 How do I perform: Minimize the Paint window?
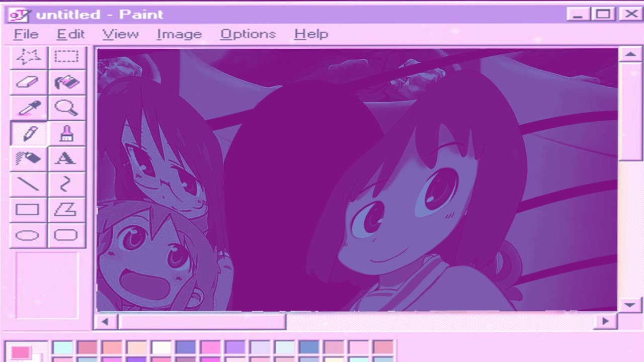click(578, 15)
